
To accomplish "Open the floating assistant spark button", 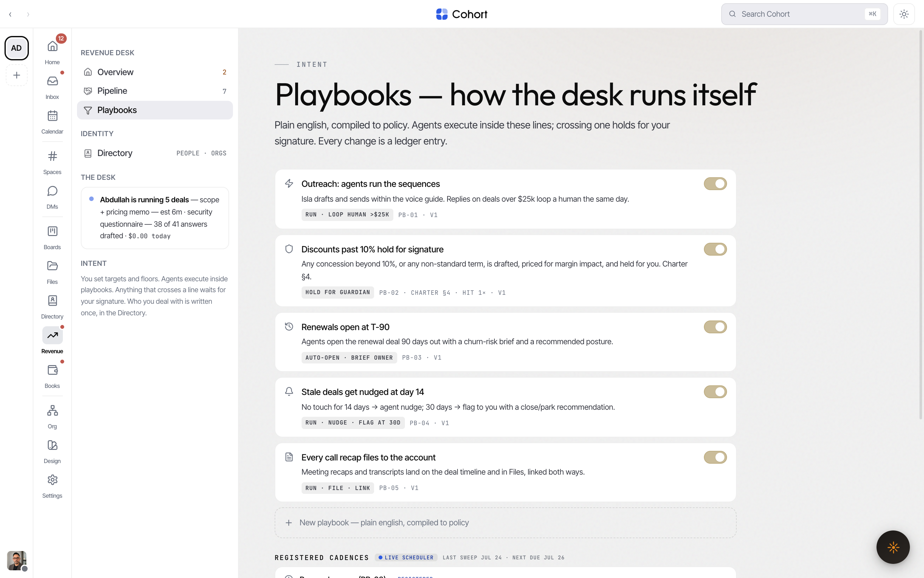I will tap(893, 547).
